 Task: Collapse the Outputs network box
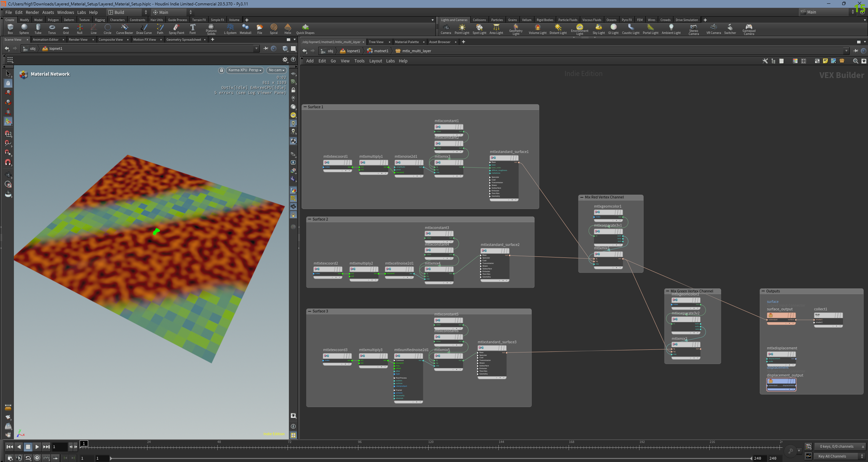(x=763, y=291)
